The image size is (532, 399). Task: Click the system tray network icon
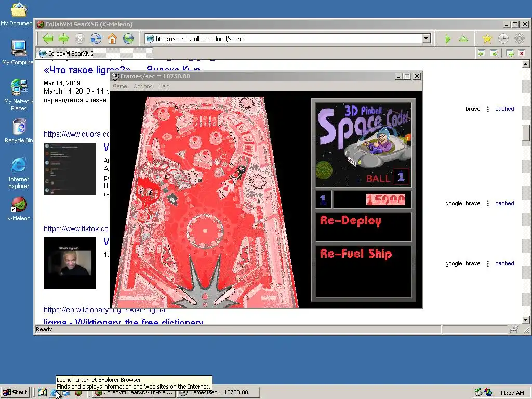pyautogui.click(x=478, y=392)
